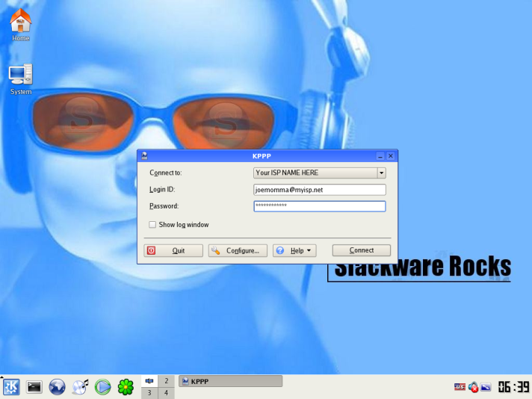Click the KPPP title bar window icon
The height and width of the screenshot is (399, 532).
click(144, 155)
